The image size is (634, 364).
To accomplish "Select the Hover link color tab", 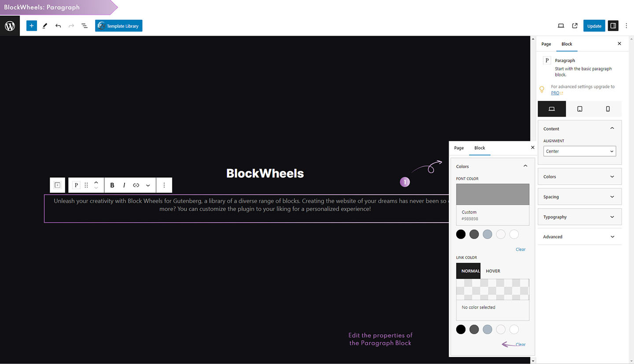I will [x=493, y=271].
